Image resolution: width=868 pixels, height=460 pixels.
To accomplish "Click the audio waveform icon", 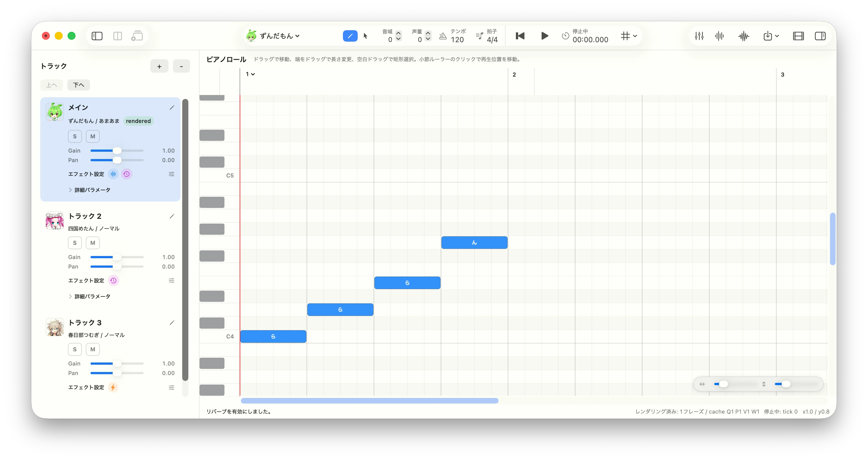I will tap(743, 36).
